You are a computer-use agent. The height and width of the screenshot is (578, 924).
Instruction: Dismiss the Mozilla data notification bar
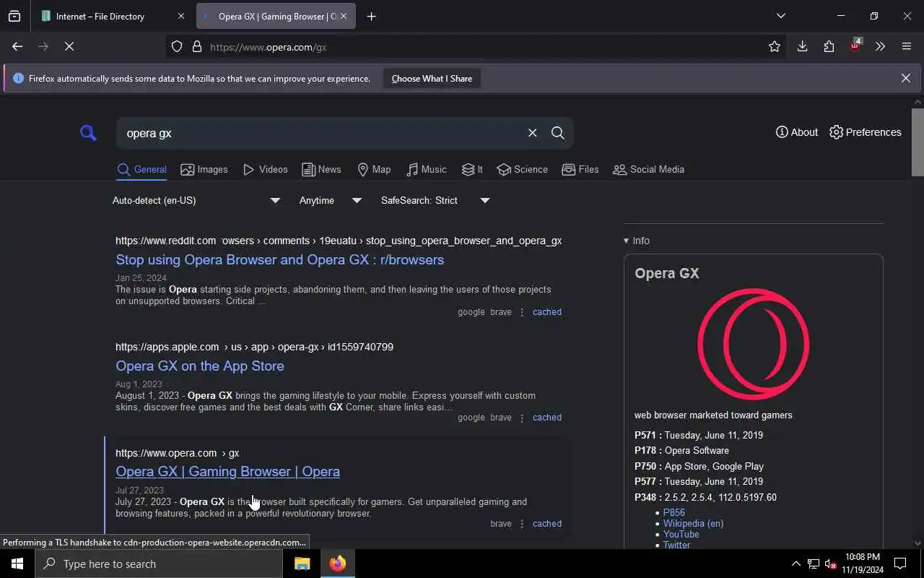click(905, 78)
